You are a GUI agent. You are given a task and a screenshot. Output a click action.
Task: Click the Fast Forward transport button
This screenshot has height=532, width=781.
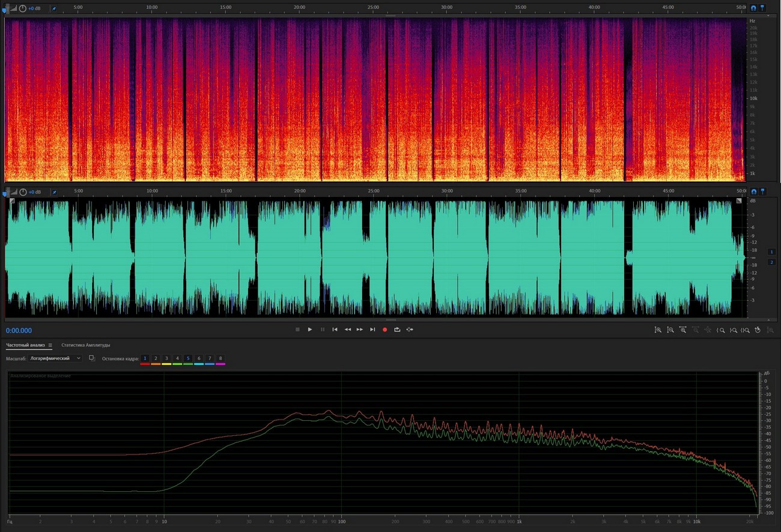click(360, 330)
